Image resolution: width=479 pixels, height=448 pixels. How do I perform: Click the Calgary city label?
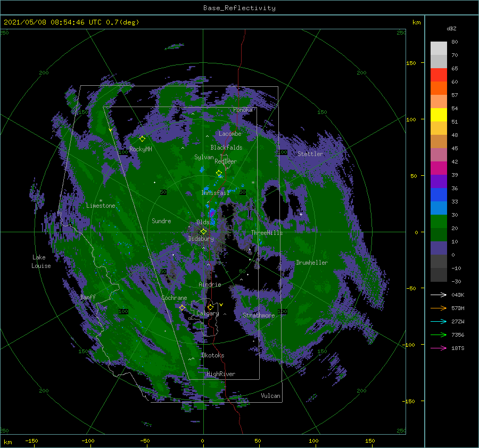(x=208, y=313)
